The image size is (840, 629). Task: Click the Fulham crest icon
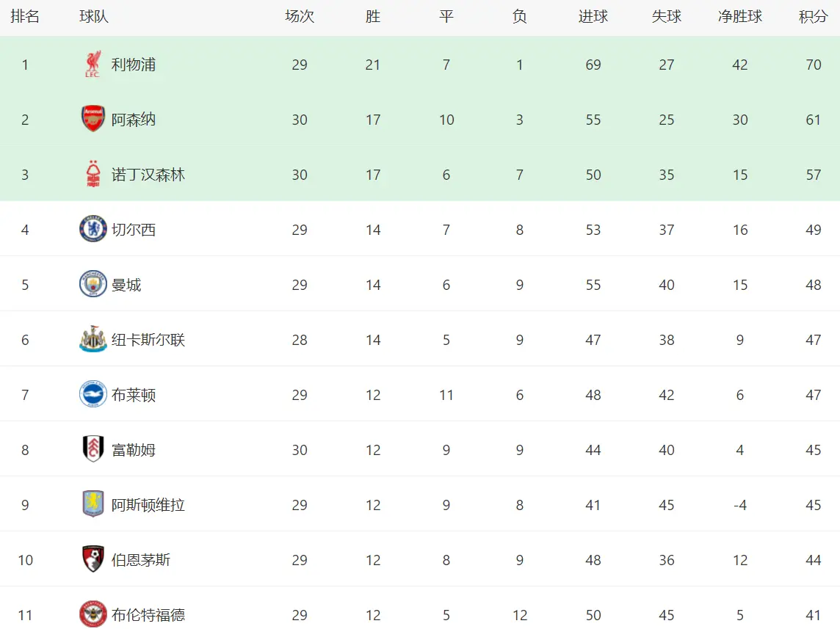93,449
